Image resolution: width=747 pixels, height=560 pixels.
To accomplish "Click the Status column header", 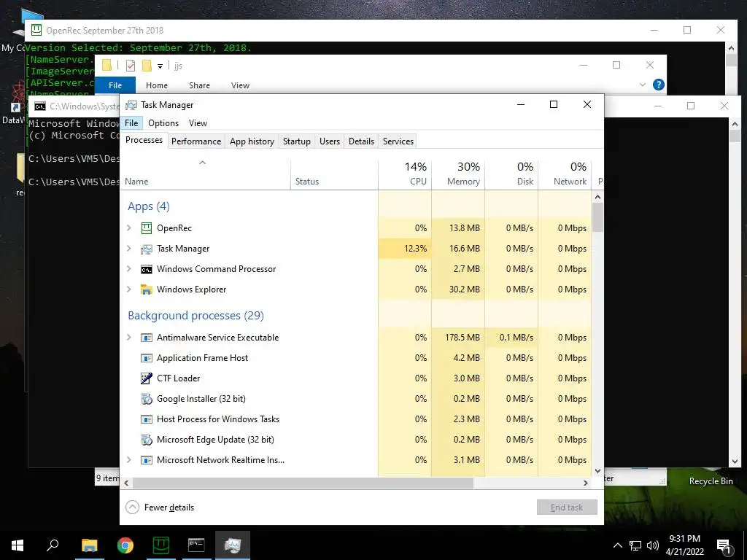I will (334, 174).
